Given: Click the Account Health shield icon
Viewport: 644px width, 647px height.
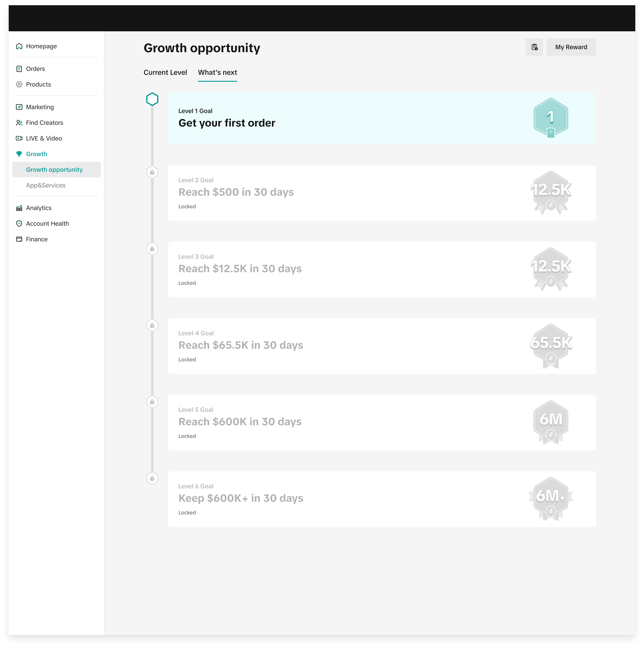Looking at the screenshot, I should pos(19,223).
